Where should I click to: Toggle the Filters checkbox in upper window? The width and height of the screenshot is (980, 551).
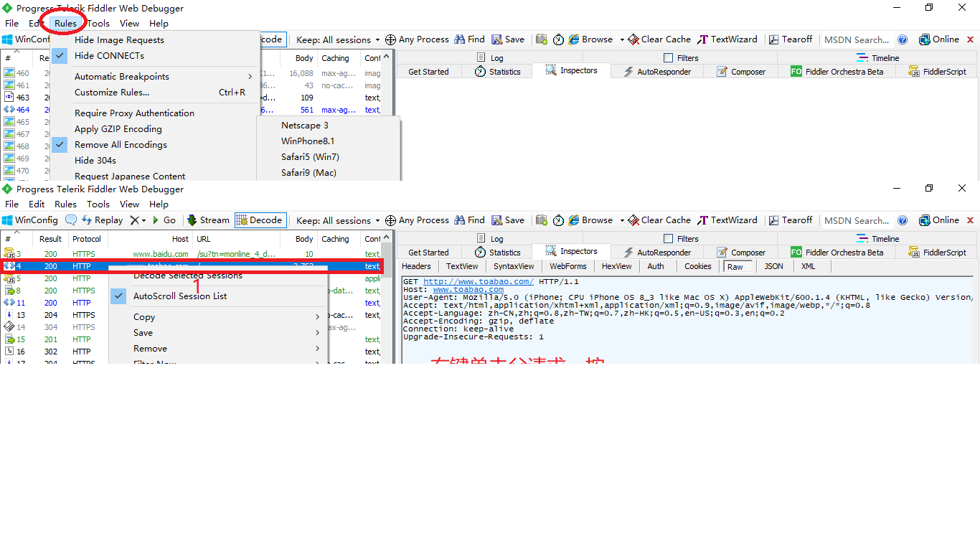coord(669,58)
